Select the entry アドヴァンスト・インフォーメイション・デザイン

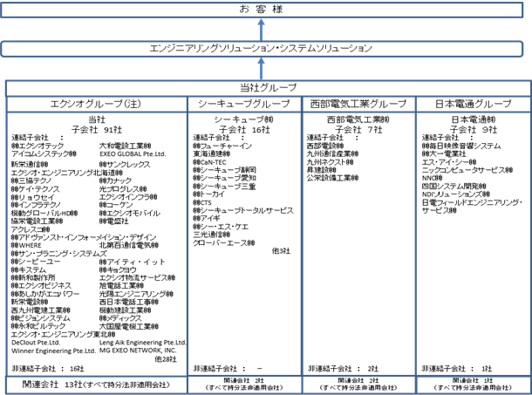(x=84, y=237)
